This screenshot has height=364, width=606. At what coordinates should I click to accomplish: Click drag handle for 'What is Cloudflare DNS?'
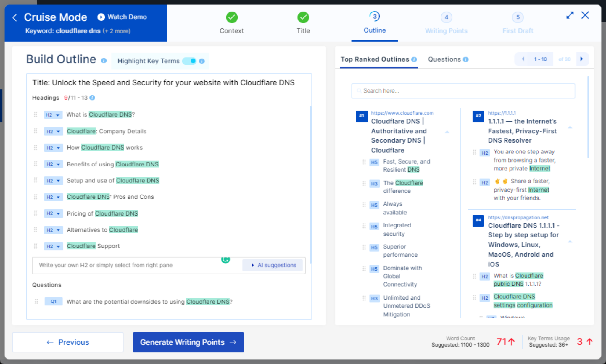[x=36, y=114]
